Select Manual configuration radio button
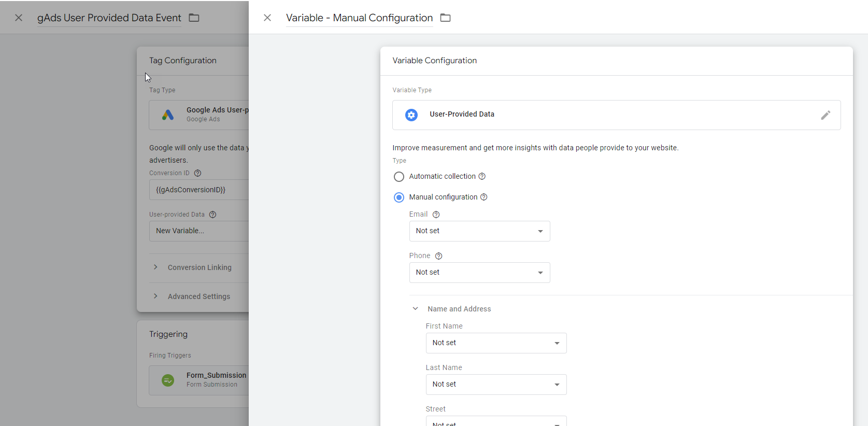The height and width of the screenshot is (426, 868). click(x=399, y=197)
